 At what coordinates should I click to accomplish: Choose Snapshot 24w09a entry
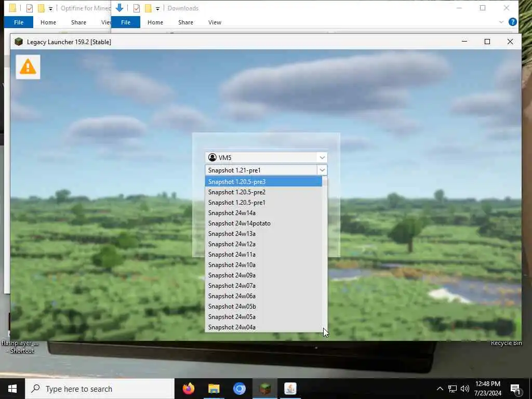pyautogui.click(x=263, y=275)
